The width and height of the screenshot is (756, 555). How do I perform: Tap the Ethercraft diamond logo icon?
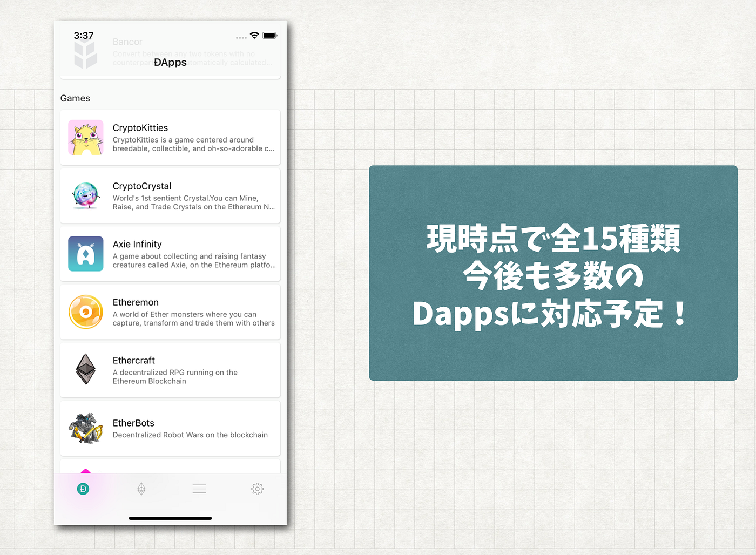tap(86, 369)
